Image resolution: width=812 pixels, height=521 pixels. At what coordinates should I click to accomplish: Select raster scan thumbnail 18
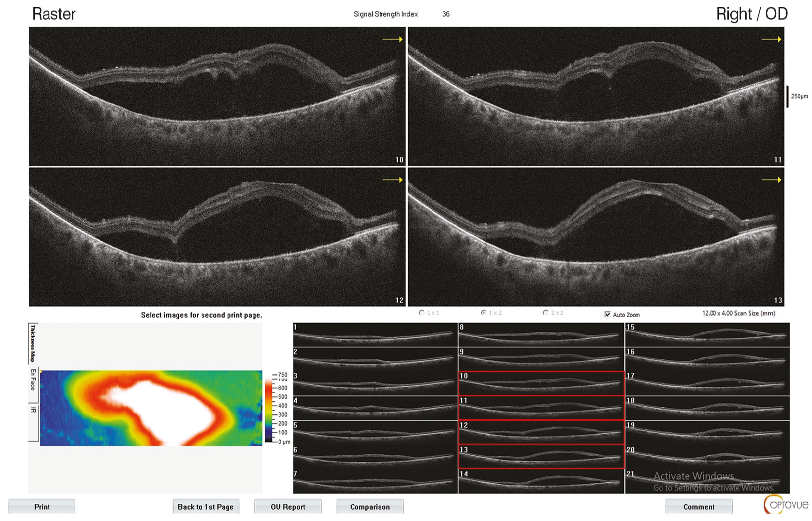(x=707, y=408)
